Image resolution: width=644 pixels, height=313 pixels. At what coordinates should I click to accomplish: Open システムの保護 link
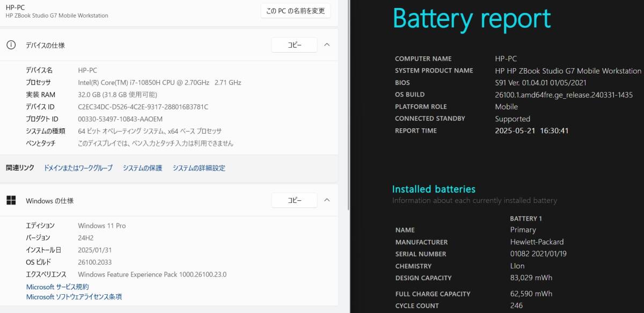point(142,168)
